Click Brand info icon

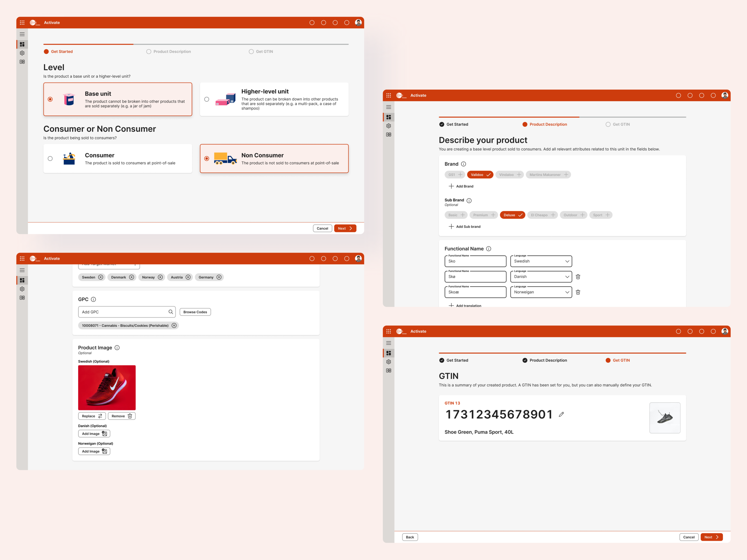click(x=464, y=164)
